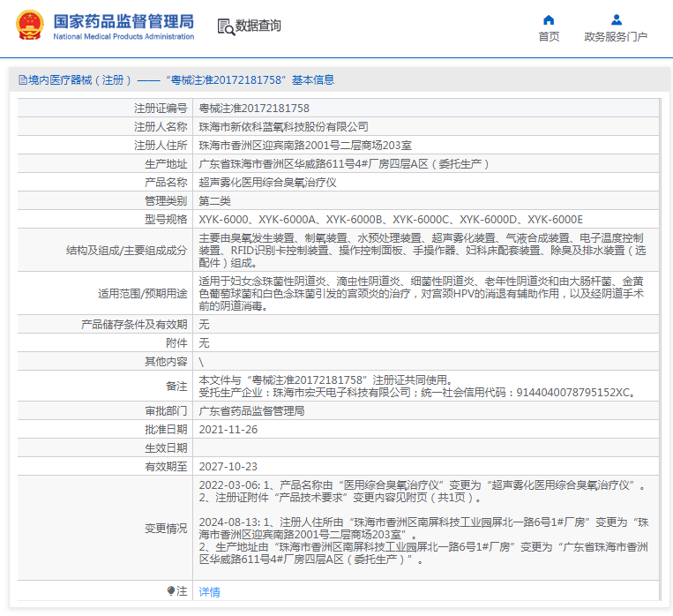Select approving department 广东省药品监督管理局
This screenshot has width=673, height=616.
click(x=251, y=410)
